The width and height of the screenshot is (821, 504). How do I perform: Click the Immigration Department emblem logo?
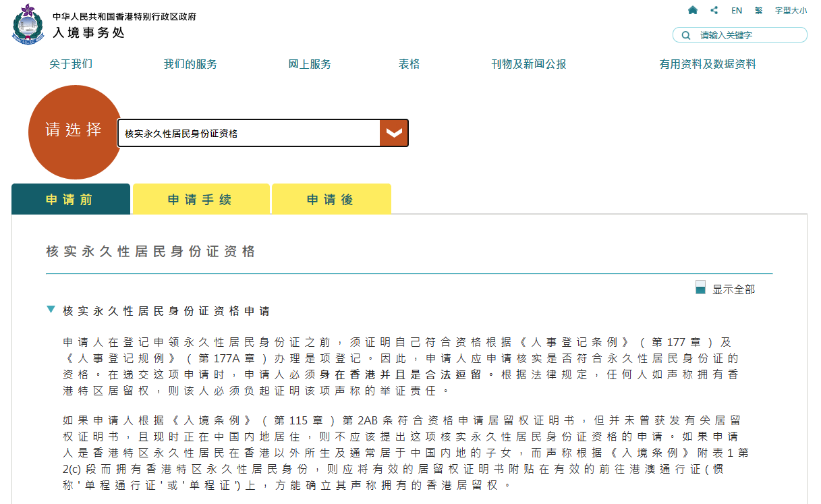point(28,24)
